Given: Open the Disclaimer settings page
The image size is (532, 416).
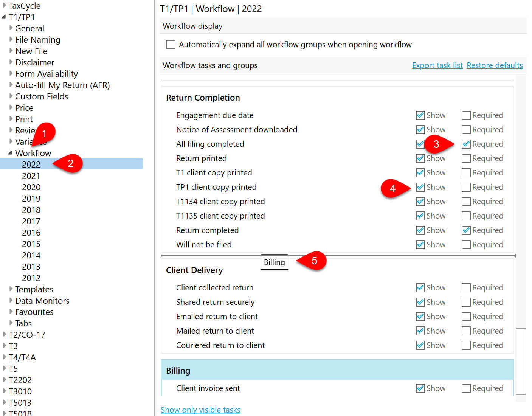Looking at the screenshot, I should [35, 62].
